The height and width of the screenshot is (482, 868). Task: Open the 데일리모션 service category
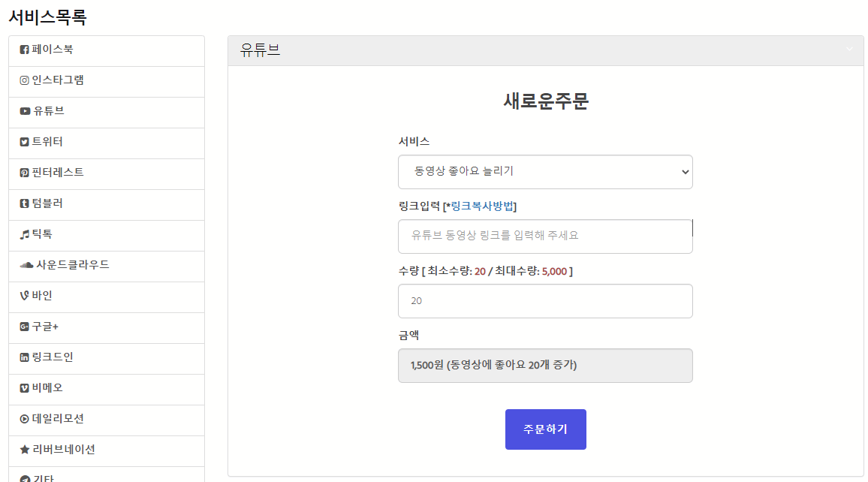coord(107,420)
